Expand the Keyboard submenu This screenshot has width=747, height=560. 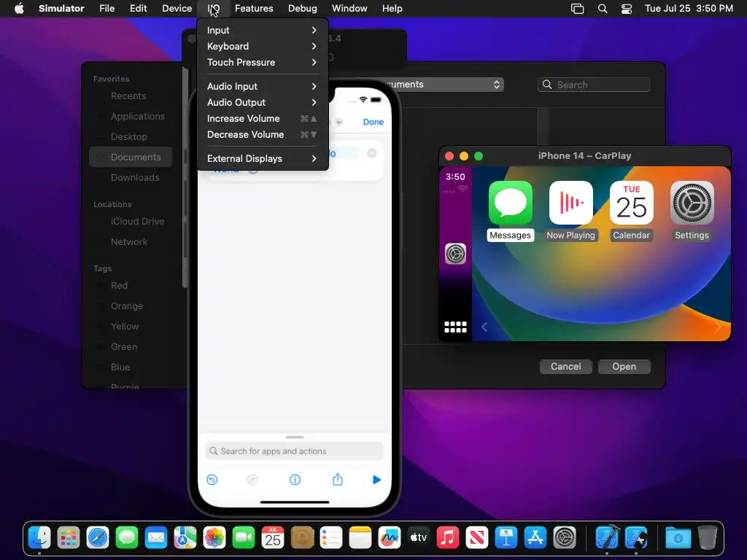263,46
